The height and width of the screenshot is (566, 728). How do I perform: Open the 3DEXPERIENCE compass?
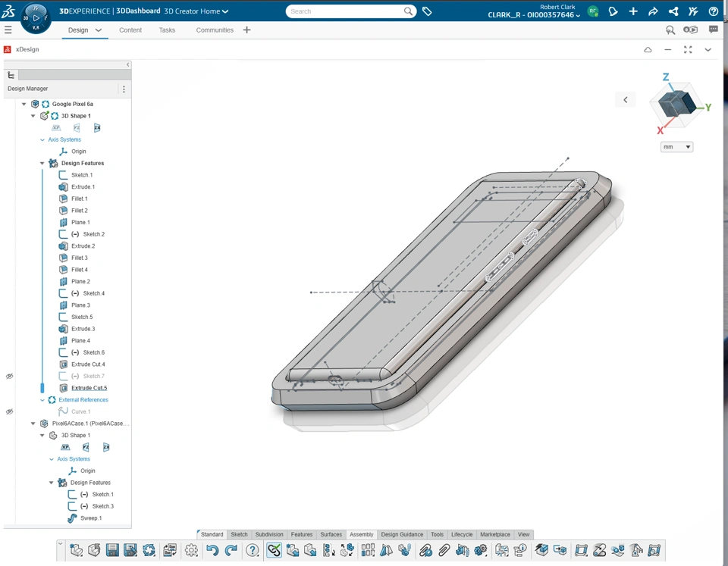[x=36, y=18]
